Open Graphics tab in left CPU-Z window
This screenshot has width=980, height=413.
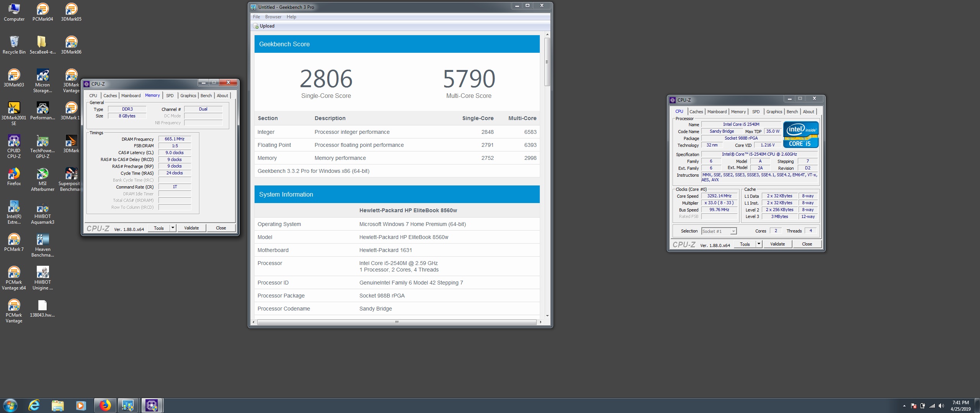click(188, 96)
